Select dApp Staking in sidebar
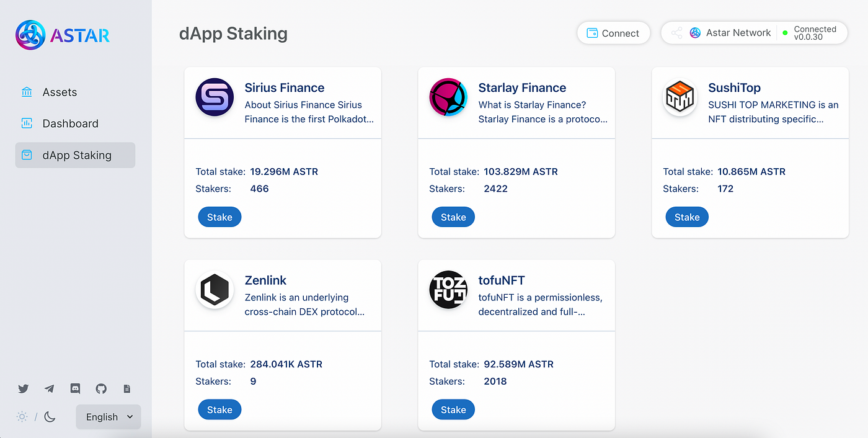The height and width of the screenshot is (438, 868). 75,155
